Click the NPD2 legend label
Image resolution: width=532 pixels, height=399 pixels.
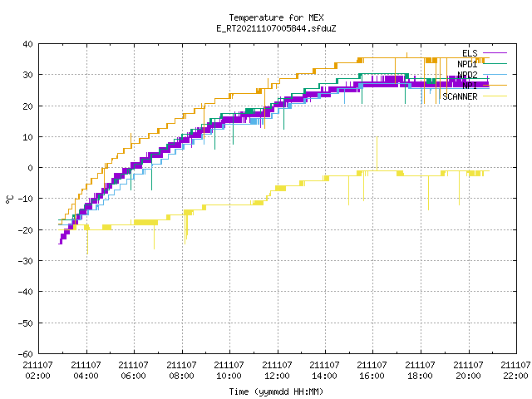[x=467, y=75]
